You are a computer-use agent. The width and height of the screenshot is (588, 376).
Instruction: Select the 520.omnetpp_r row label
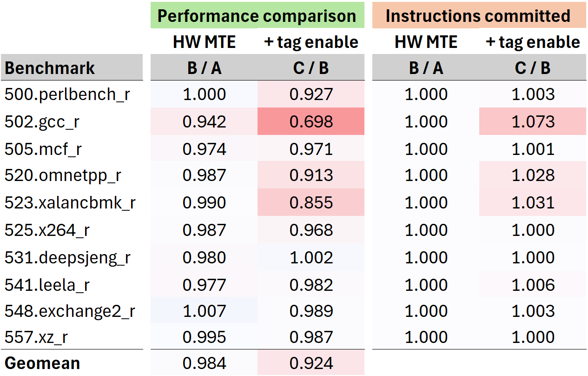click(63, 176)
